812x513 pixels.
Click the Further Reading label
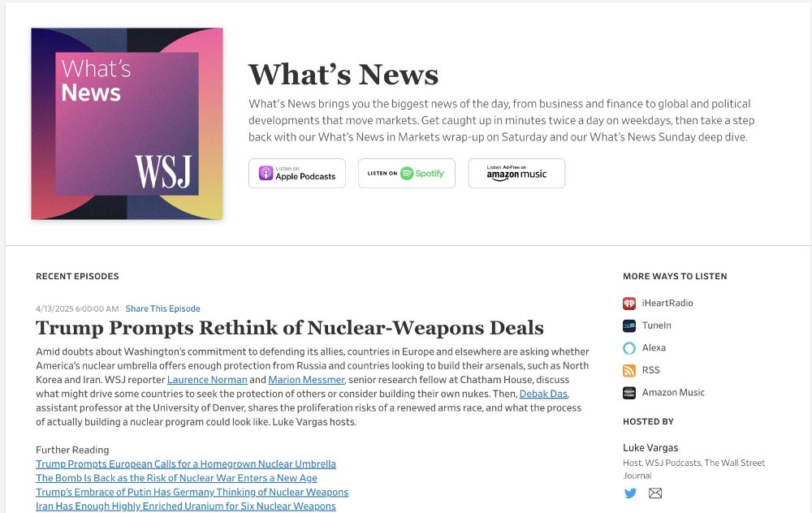[72, 450]
